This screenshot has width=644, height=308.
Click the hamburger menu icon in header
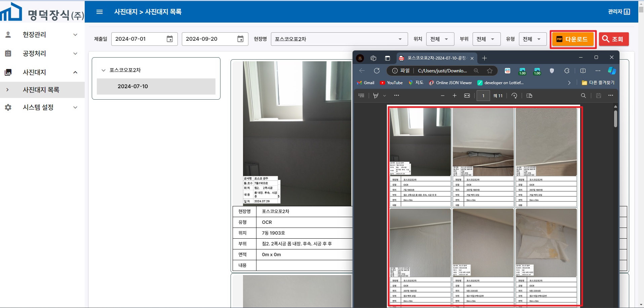click(x=99, y=12)
